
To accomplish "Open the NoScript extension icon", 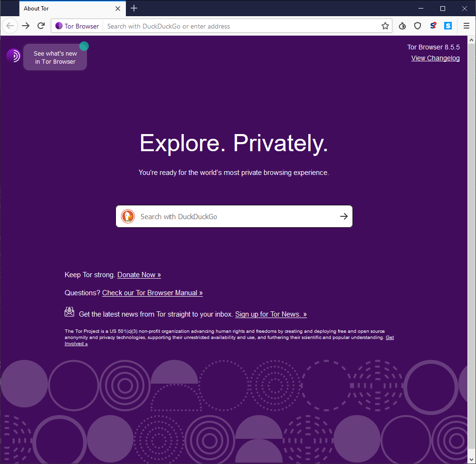I will pos(433,26).
